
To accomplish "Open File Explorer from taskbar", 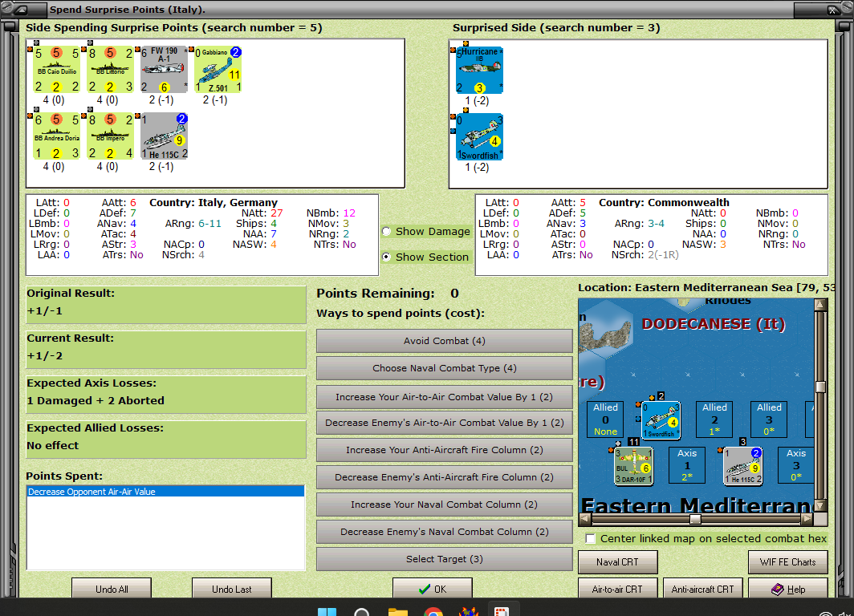I will point(398,612).
